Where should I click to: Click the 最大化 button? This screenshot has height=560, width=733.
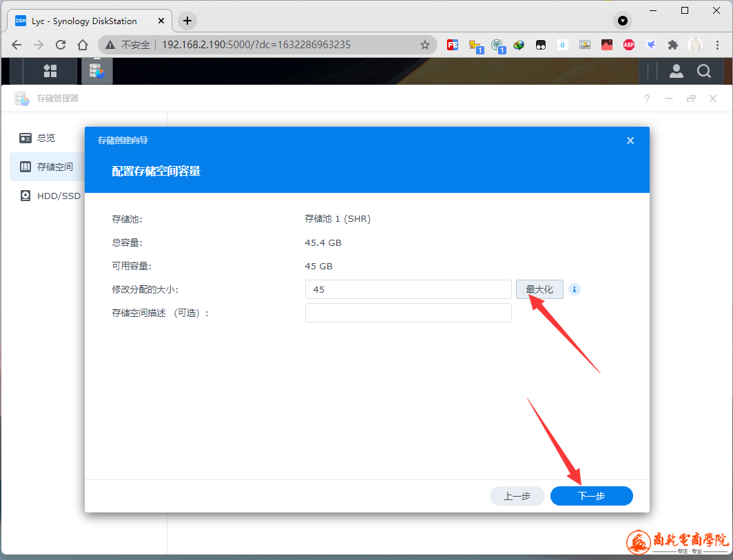[539, 289]
